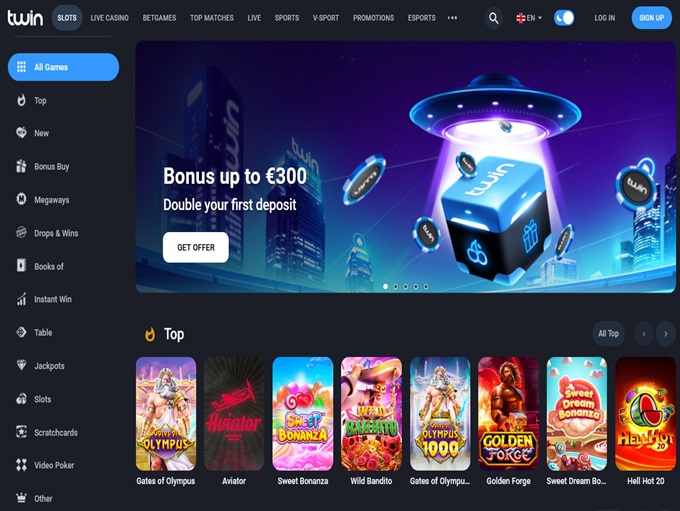Screen dimensions: 680x511
Task: Select the first banner carousel dot
Action: [x=386, y=286]
